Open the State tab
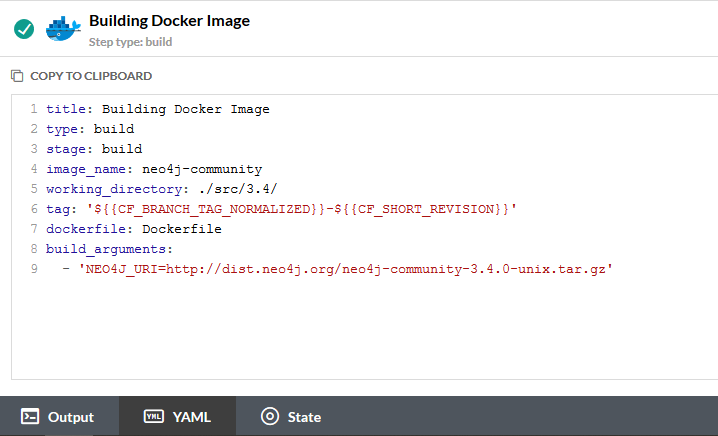Viewport: 718px width, 436px height. pos(304,417)
